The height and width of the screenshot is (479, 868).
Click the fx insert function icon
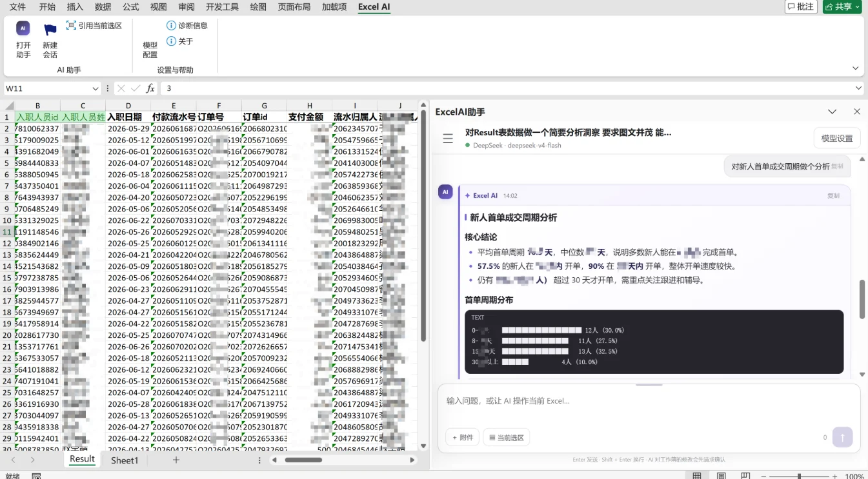(150, 88)
